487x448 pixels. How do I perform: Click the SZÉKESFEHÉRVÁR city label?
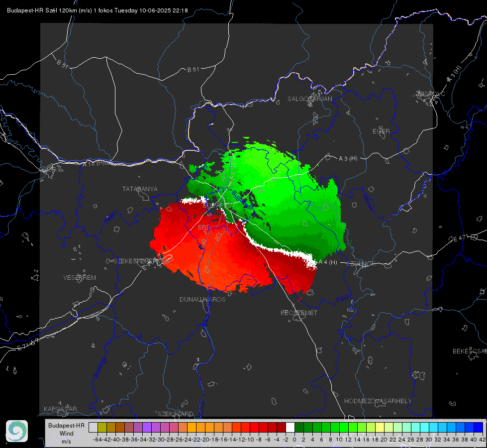(x=141, y=261)
